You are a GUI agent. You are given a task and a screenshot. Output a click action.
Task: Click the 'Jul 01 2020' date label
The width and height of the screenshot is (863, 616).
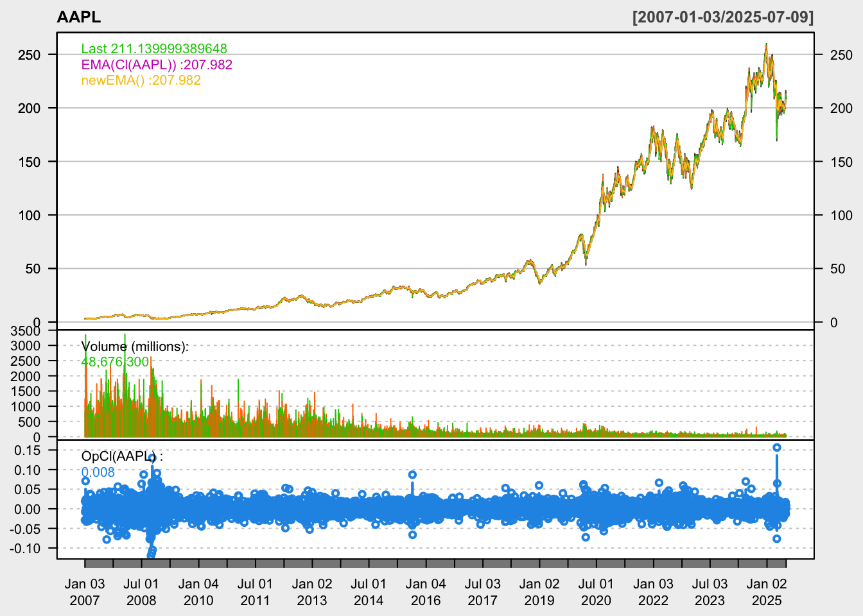(596, 592)
